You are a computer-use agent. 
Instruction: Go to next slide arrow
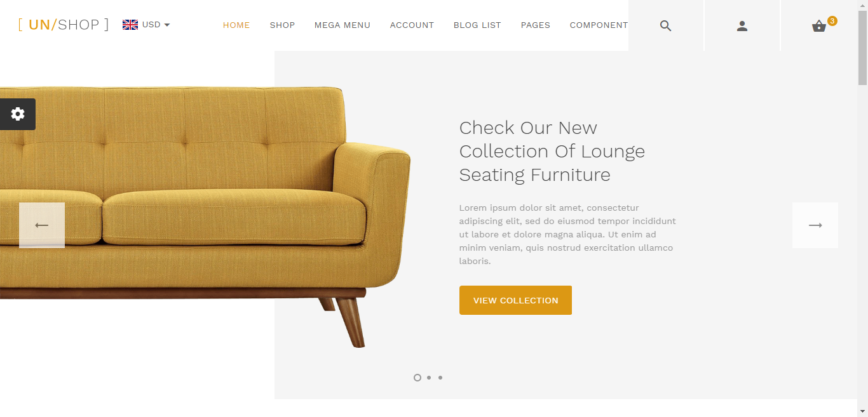pos(815,225)
